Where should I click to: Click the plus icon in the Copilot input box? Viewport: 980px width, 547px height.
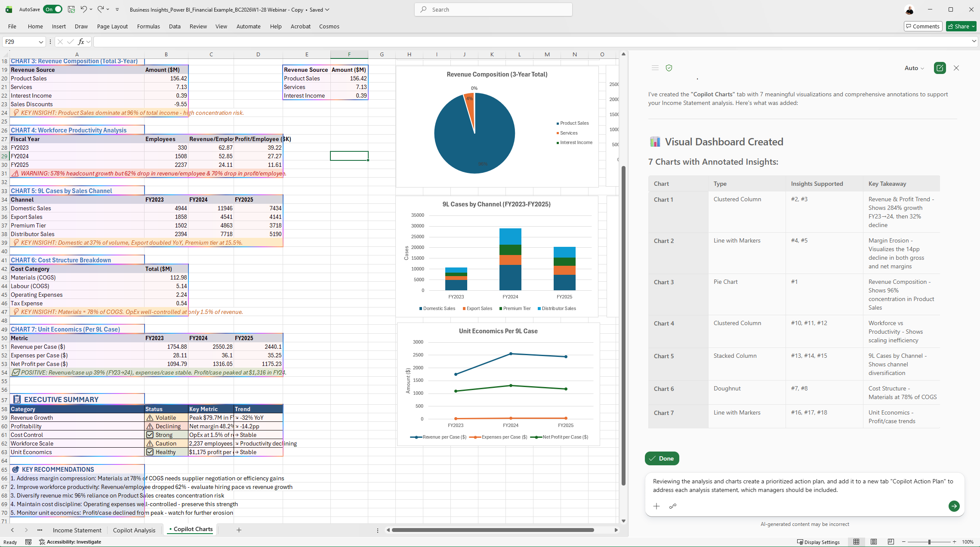(x=656, y=506)
